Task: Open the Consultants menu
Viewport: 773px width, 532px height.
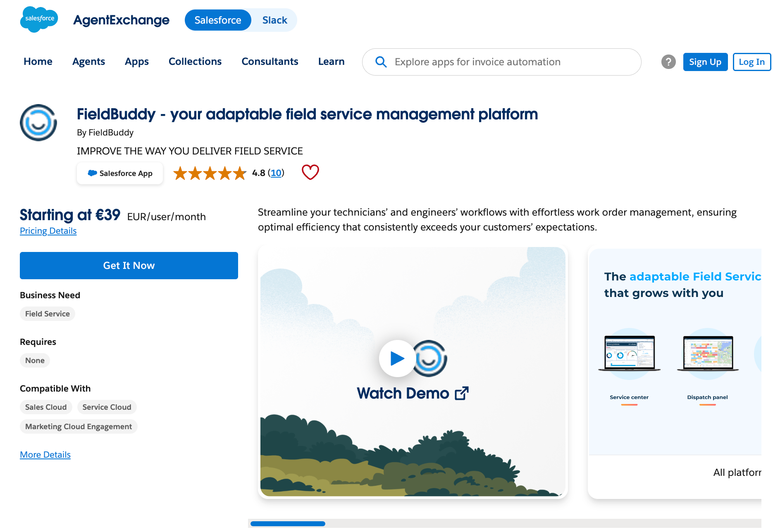Action: click(270, 62)
